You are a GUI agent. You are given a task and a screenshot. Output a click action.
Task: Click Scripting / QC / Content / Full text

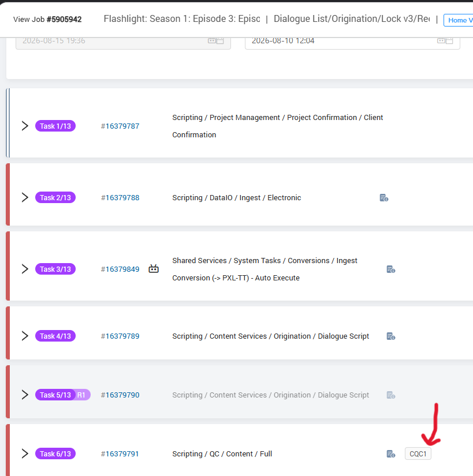coord(222,454)
